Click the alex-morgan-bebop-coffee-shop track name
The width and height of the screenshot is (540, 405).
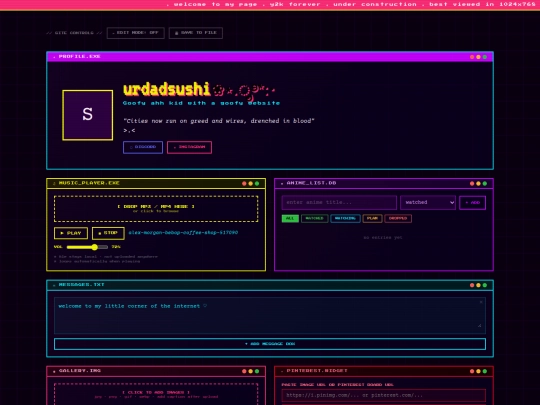pos(183,232)
